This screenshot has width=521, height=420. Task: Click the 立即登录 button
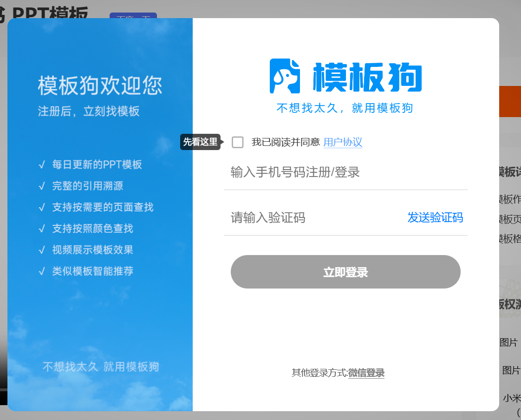(x=345, y=272)
